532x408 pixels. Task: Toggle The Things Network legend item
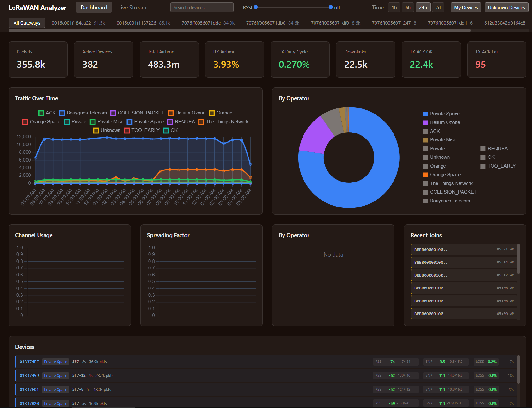[x=451, y=183]
